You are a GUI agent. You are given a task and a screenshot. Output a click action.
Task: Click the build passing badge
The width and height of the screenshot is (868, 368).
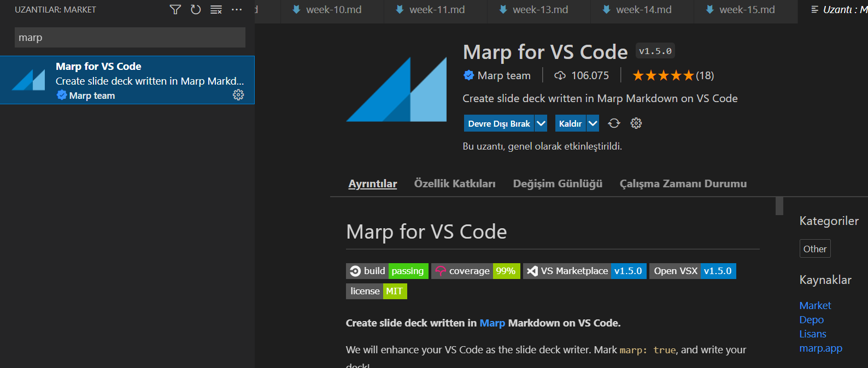point(387,271)
